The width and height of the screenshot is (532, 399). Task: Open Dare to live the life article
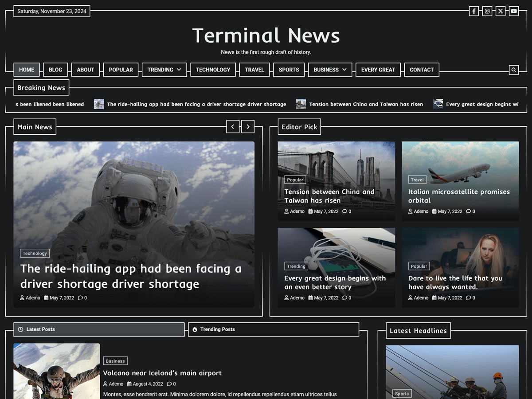pyautogui.click(x=455, y=282)
